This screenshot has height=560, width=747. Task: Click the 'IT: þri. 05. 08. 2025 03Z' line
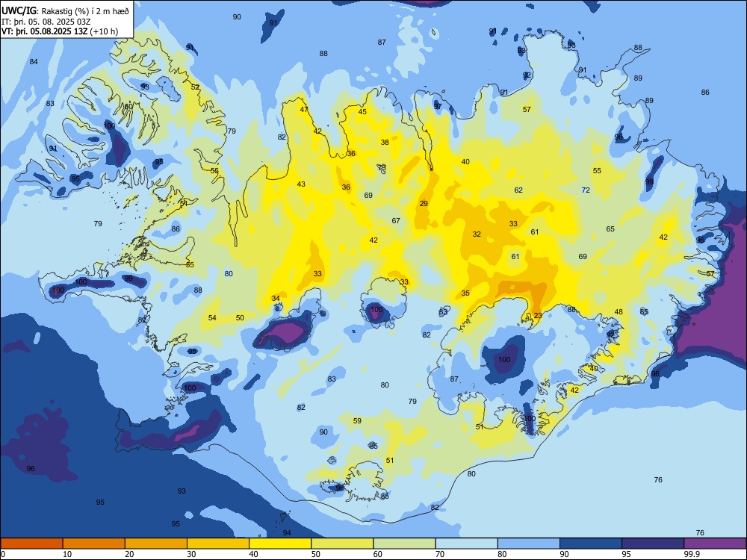[46, 22]
